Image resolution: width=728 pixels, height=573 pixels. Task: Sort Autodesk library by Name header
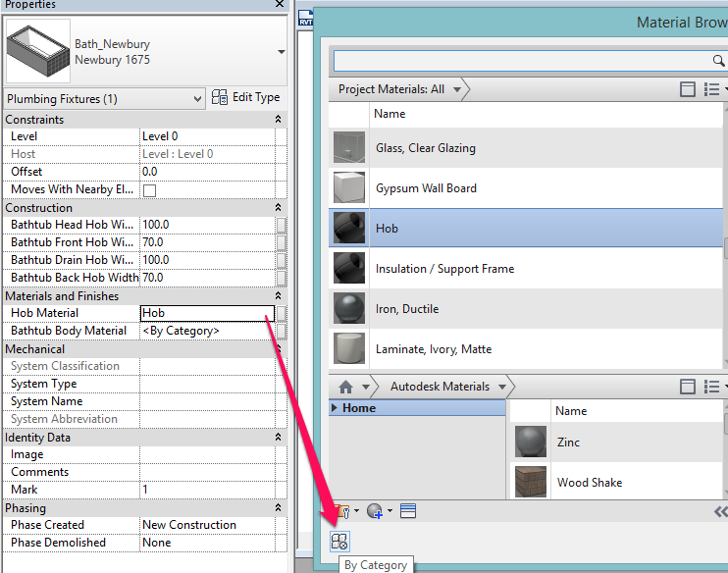click(571, 411)
